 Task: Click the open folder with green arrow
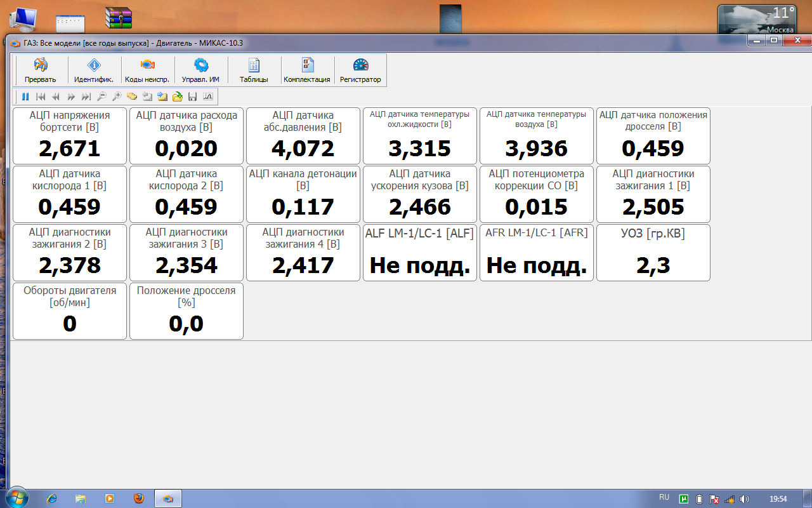click(178, 97)
